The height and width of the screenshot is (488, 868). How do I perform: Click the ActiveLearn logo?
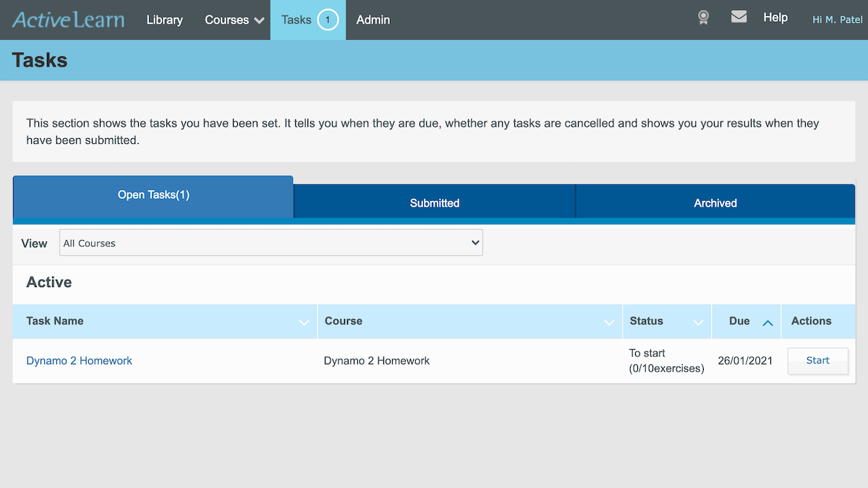pos(69,20)
